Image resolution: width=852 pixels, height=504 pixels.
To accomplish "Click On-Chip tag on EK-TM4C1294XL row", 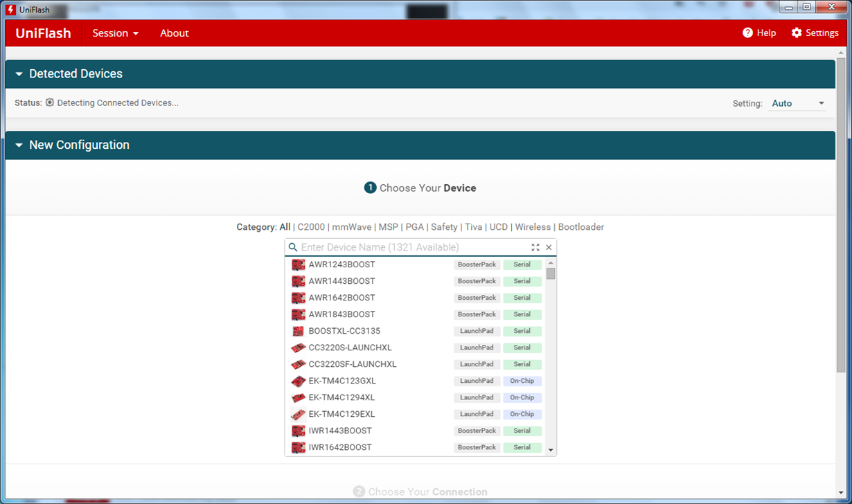I will coord(522,397).
